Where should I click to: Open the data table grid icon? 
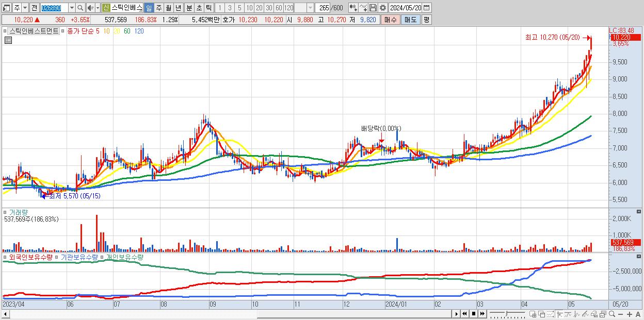click(8, 40)
